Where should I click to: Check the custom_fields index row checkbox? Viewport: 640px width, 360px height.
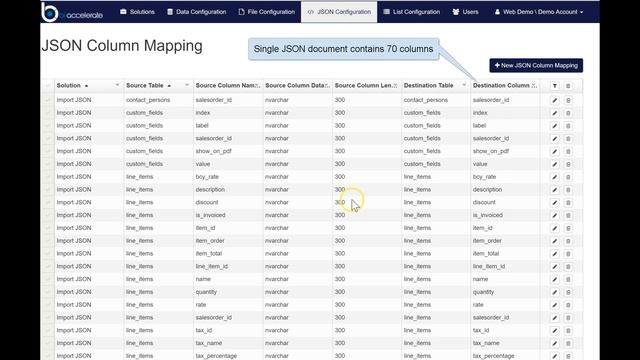(48, 113)
